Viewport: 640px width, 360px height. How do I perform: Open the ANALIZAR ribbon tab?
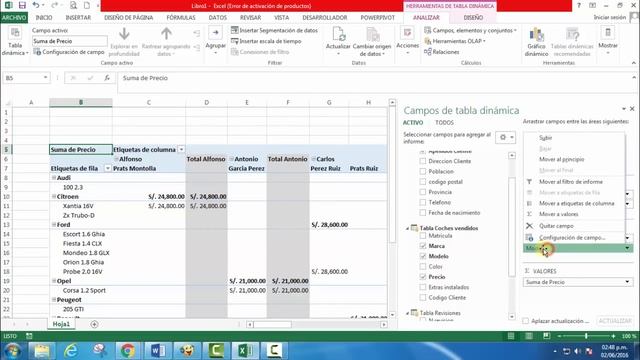[426, 18]
